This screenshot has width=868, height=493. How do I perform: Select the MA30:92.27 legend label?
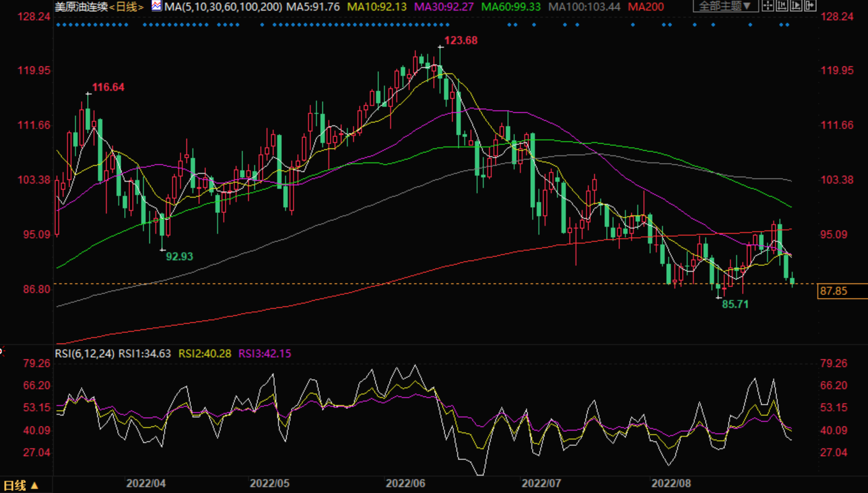(x=444, y=7)
